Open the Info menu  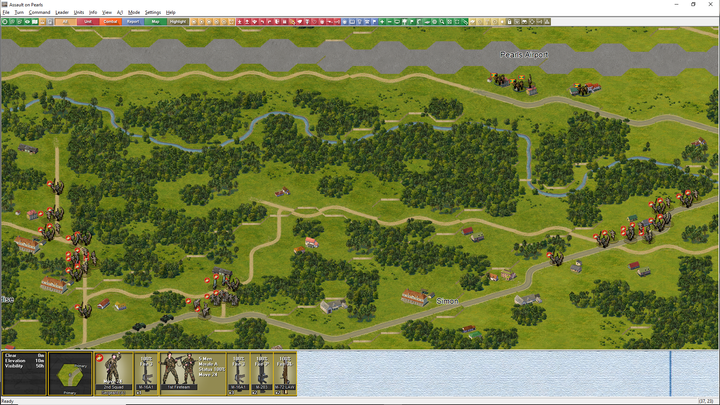pos(93,12)
